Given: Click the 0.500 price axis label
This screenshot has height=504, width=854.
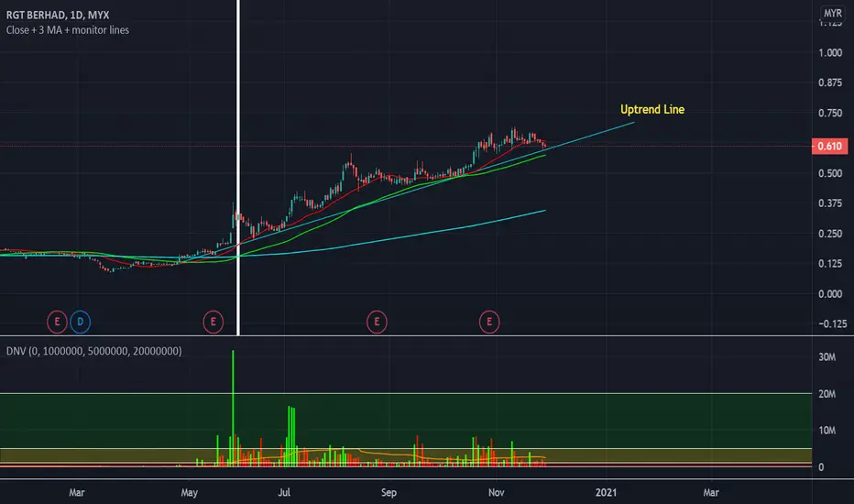Looking at the screenshot, I should click(x=830, y=173).
